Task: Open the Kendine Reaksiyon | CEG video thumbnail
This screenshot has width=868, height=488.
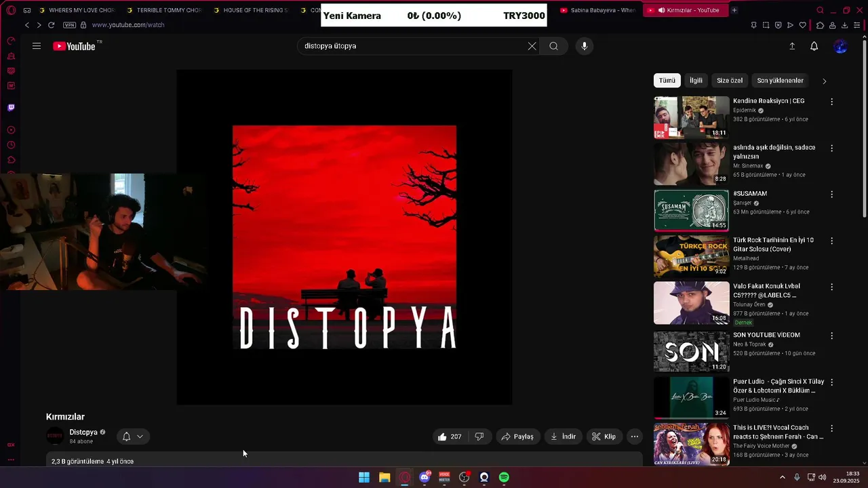Action: (x=691, y=117)
